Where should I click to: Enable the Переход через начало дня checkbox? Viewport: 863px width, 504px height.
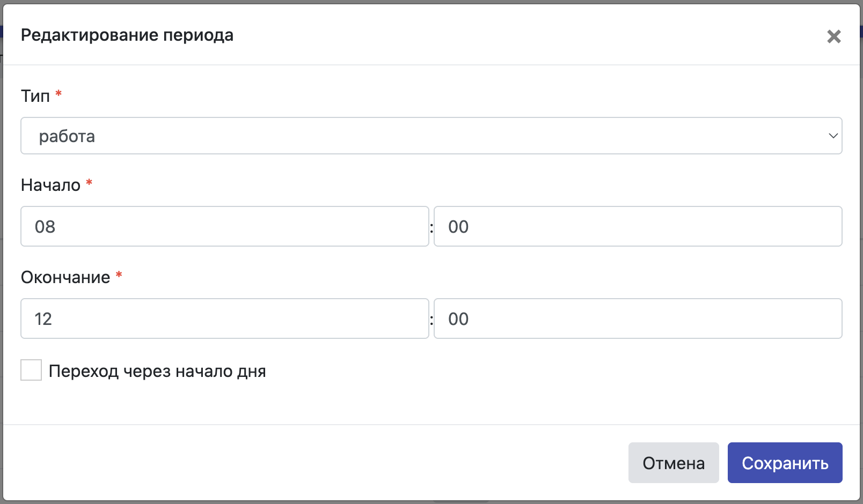[31, 370]
